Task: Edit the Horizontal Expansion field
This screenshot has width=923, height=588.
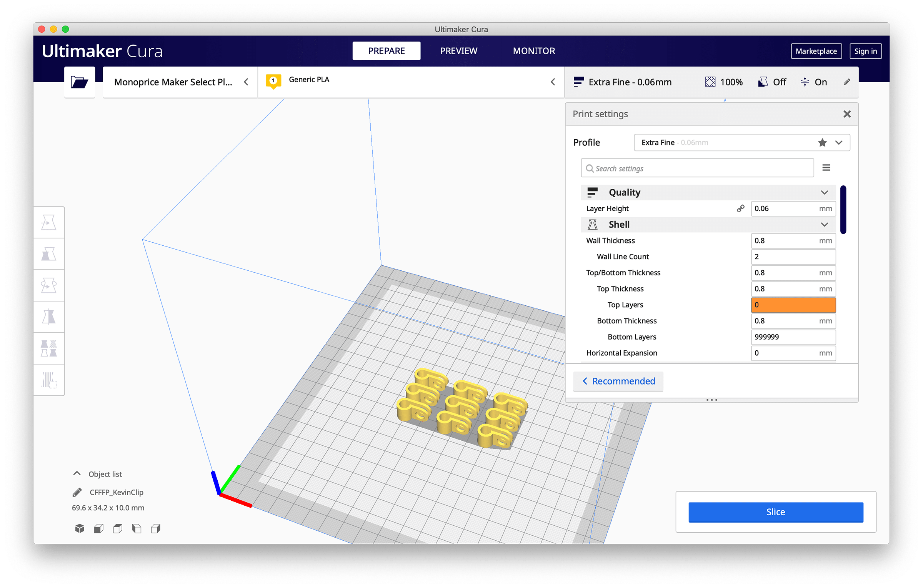Action: coord(793,353)
